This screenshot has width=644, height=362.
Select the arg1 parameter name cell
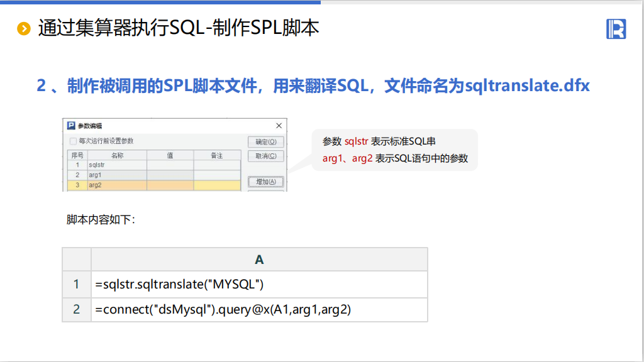(117, 175)
